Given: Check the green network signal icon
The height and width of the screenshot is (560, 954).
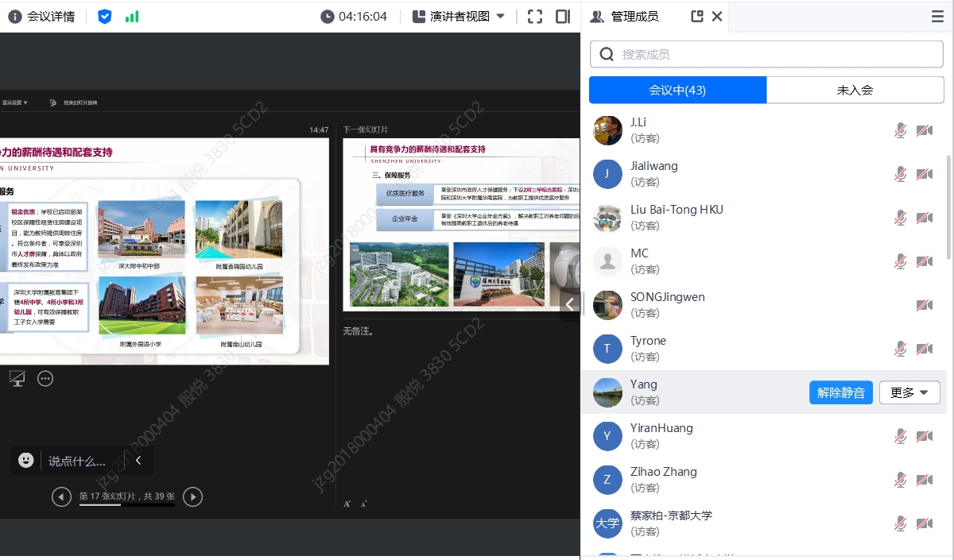Looking at the screenshot, I should [132, 16].
